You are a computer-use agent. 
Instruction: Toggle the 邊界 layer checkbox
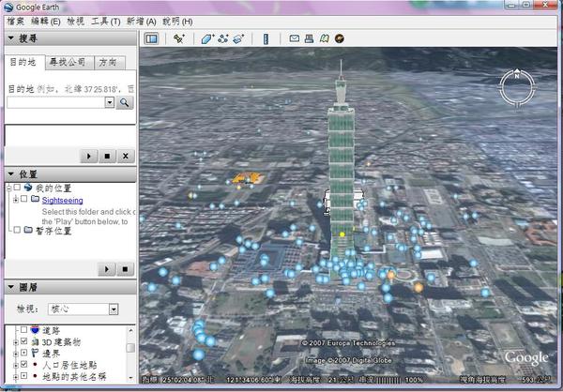23,353
